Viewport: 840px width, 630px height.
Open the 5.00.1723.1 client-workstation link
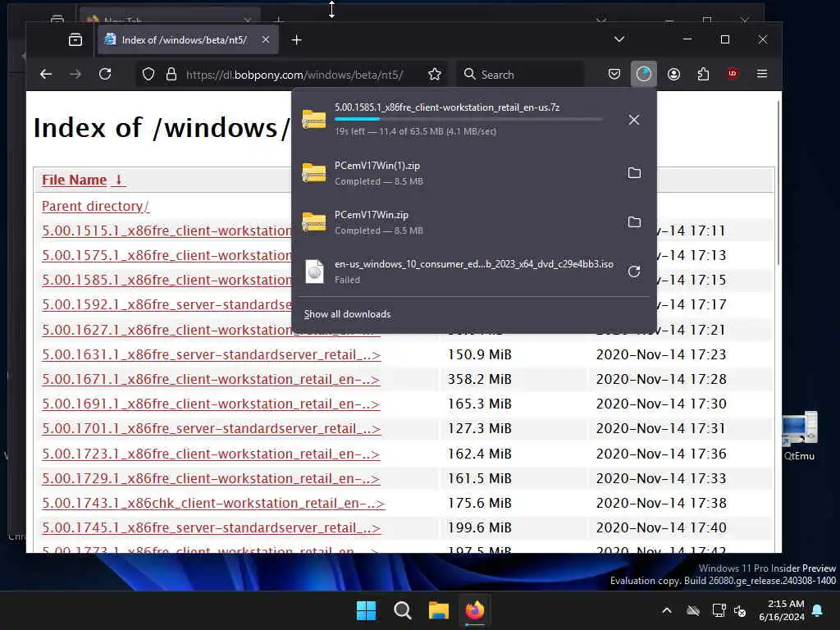click(x=211, y=454)
